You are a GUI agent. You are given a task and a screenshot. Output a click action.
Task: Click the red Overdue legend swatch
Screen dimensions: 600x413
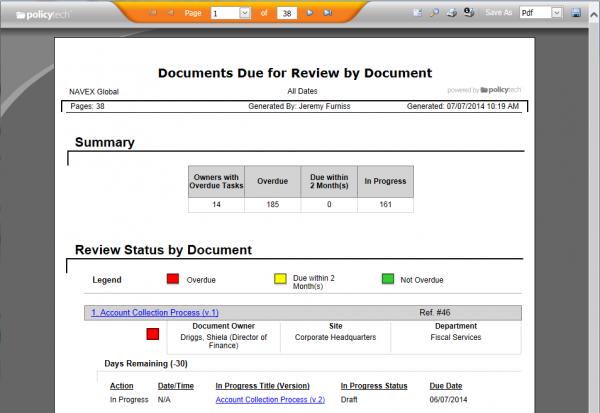click(x=172, y=279)
